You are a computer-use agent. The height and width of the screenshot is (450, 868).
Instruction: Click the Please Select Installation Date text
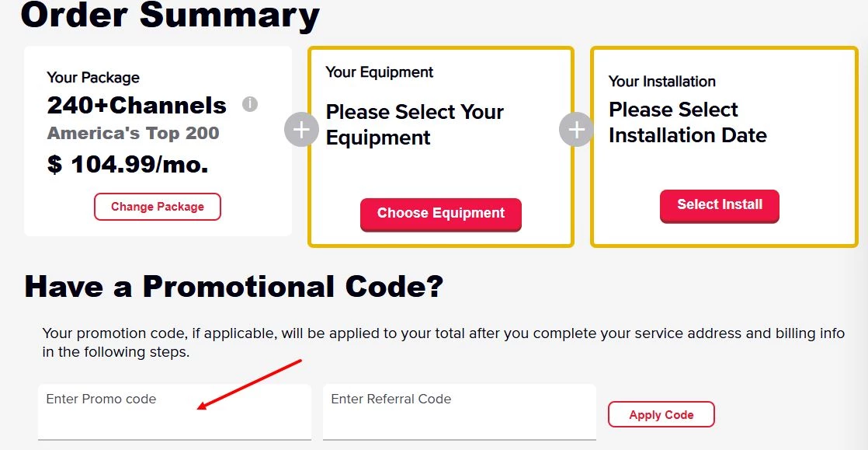click(687, 122)
